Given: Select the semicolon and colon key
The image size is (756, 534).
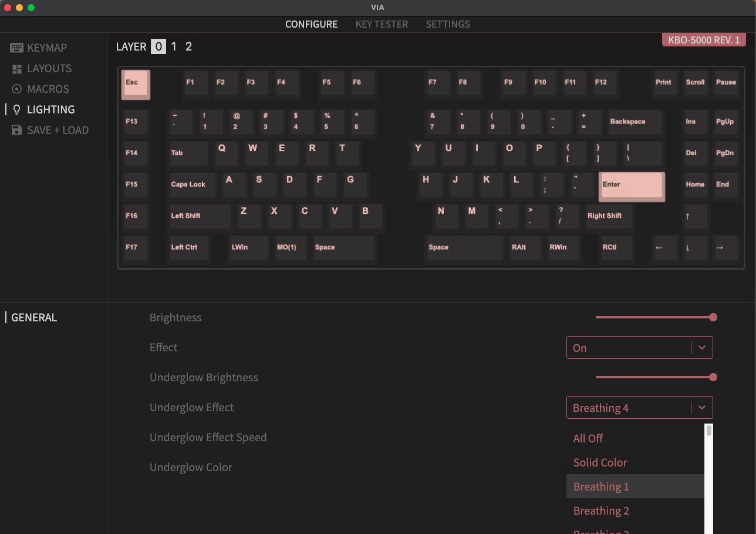Looking at the screenshot, I should 552,186.
